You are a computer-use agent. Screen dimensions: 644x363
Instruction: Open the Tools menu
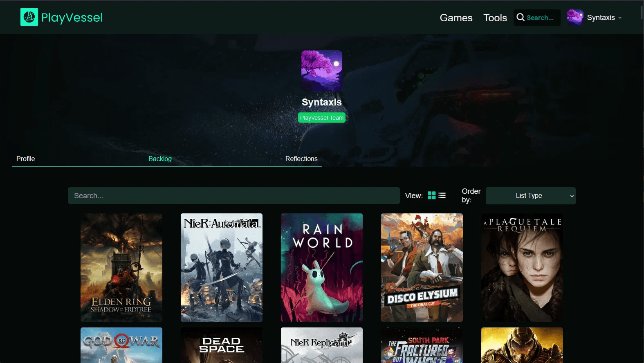[x=495, y=18]
